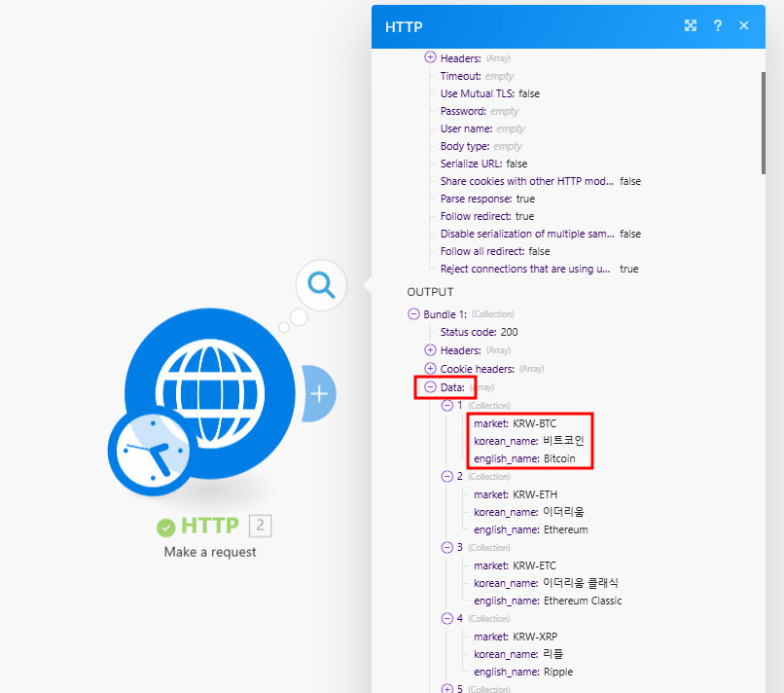Open help with the question mark icon
Screen dimensions: 784x693
(x=718, y=25)
